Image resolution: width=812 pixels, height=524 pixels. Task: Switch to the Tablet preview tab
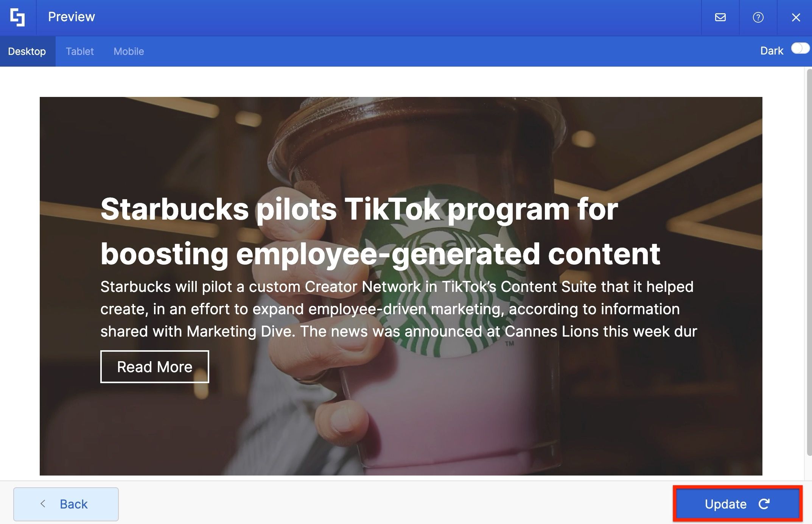click(79, 51)
